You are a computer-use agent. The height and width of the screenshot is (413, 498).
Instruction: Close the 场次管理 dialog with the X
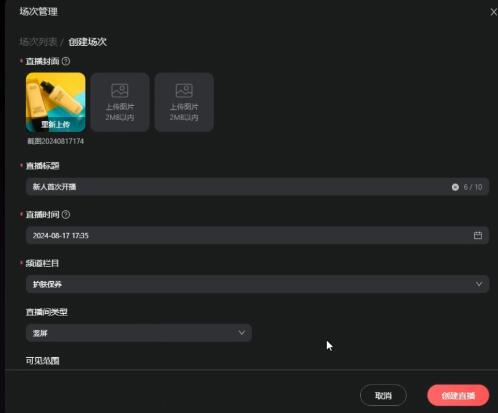coord(494,12)
